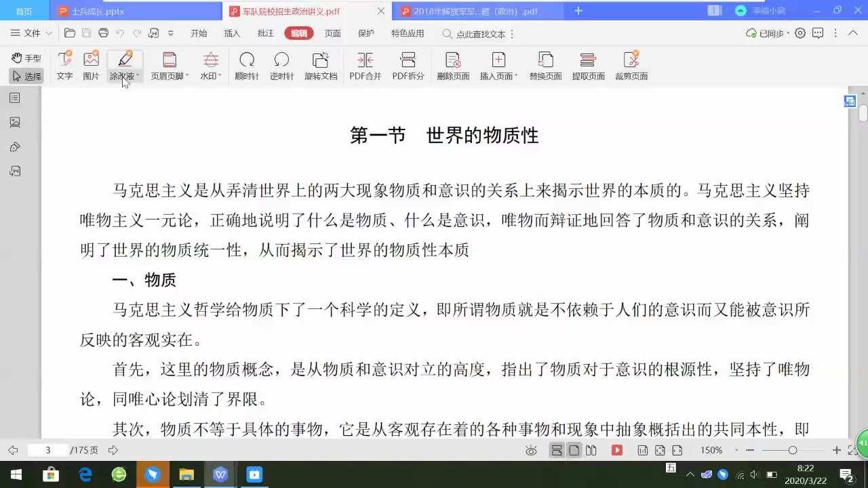The height and width of the screenshot is (488, 868).
Task: Click the open file folder icon
Action: coord(69,33)
